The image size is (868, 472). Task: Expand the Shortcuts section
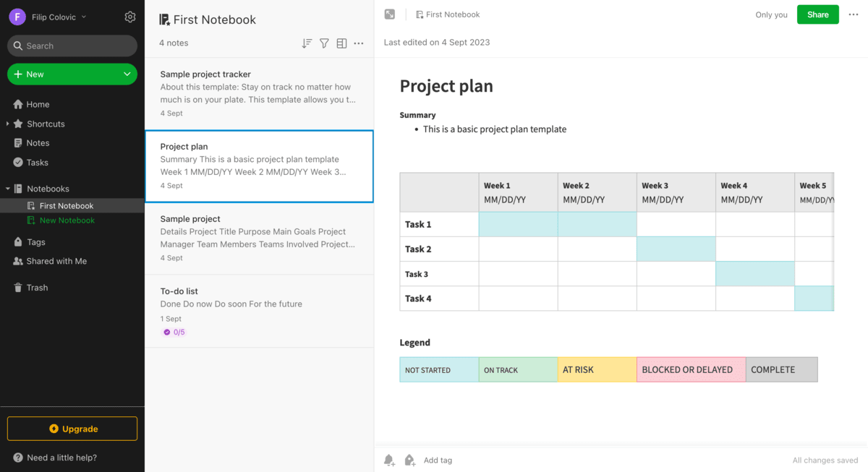[x=8, y=124]
